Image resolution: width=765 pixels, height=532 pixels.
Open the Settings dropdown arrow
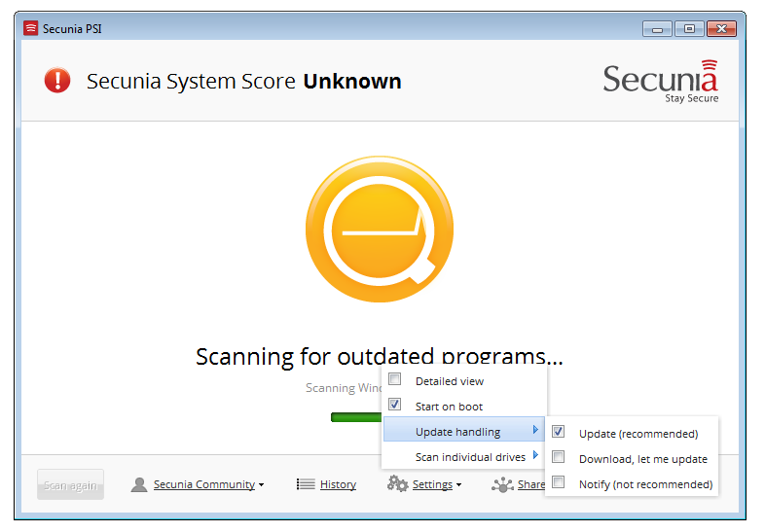point(458,485)
